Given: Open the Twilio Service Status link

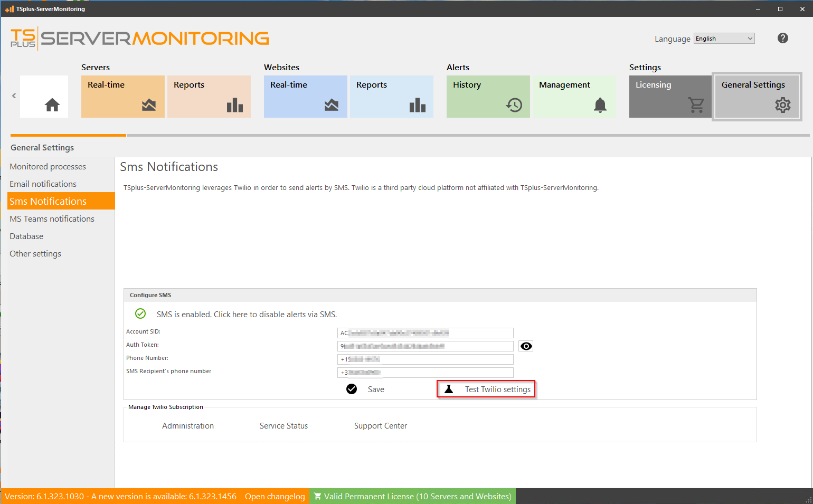Looking at the screenshot, I should 283,426.
